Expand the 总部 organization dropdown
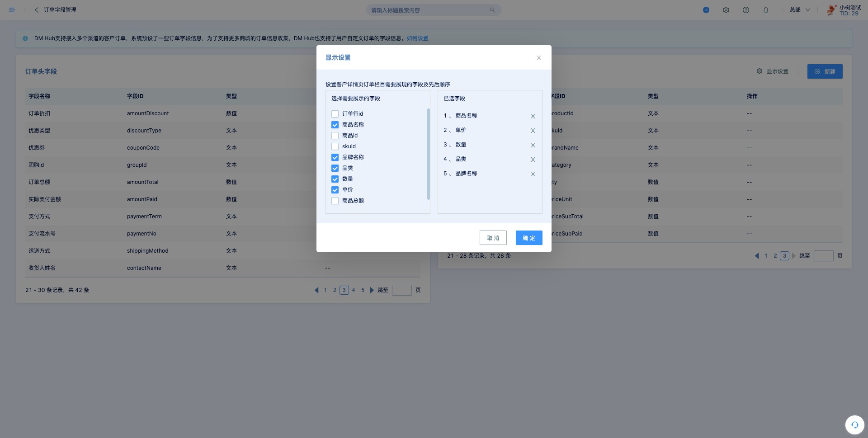 point(800,10)
